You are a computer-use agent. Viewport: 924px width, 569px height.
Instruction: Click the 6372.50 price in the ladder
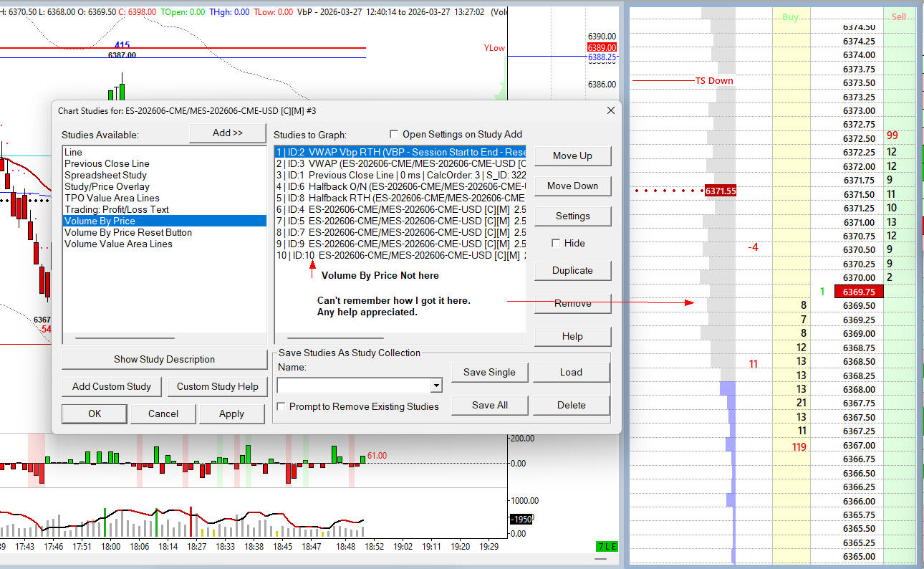click(x=858, y=138)
